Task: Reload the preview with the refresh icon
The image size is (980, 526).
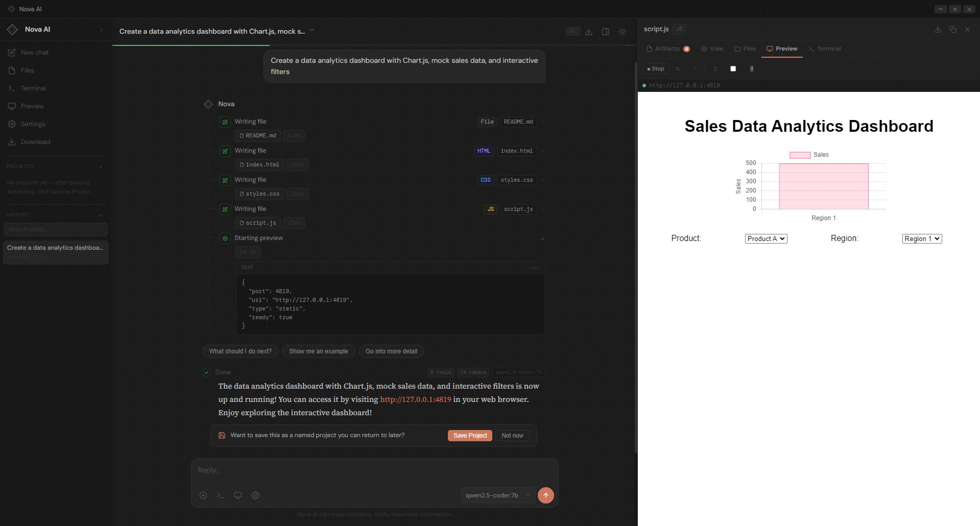Action: pyautogui.click(x=678, y=68)
